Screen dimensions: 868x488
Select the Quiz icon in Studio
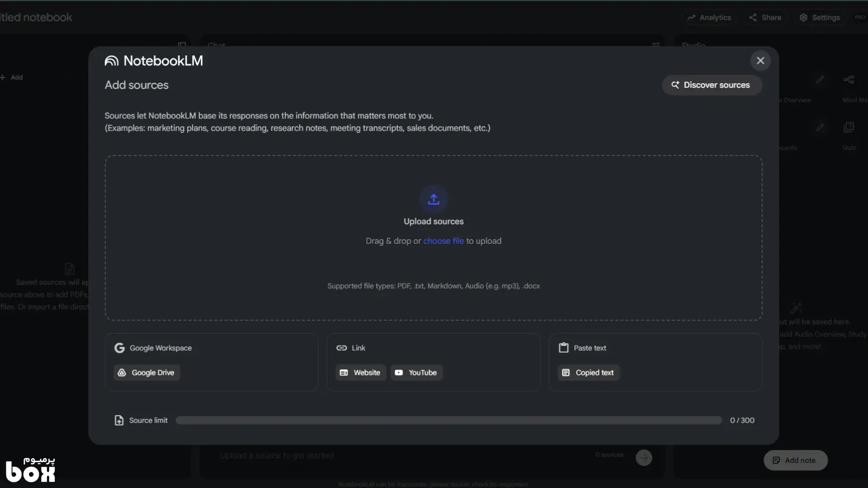pyautogui.click(x=849, y=127)
